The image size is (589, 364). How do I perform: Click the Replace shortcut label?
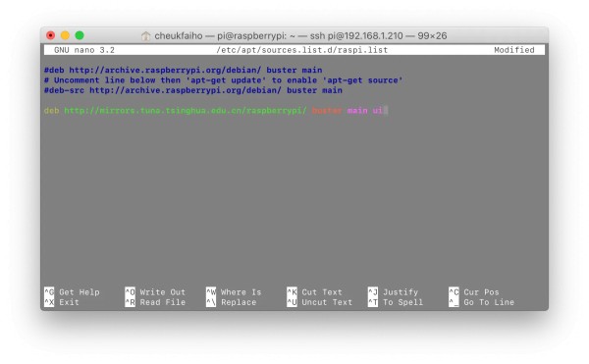(x=239, y=302)
